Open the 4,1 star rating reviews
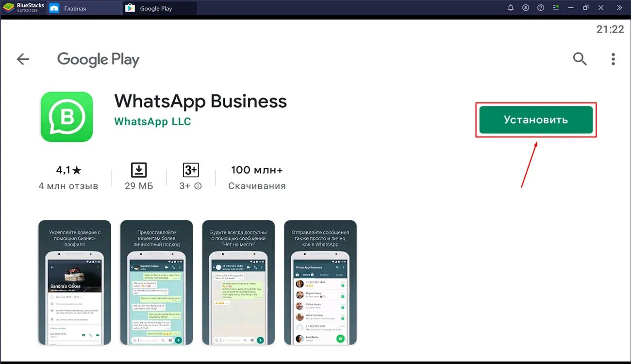 point(68,170)
